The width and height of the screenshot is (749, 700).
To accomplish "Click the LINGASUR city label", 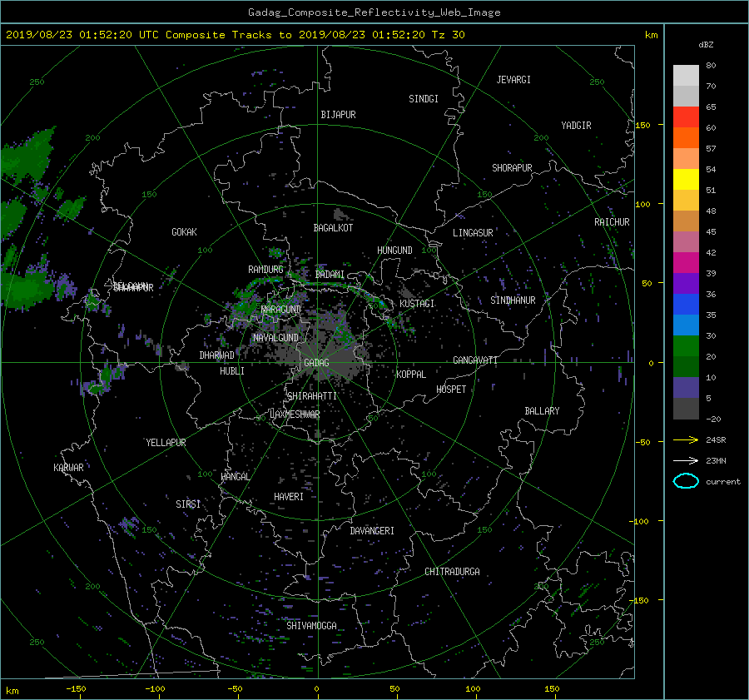I will pyautogui.click(x=473, y=233).
